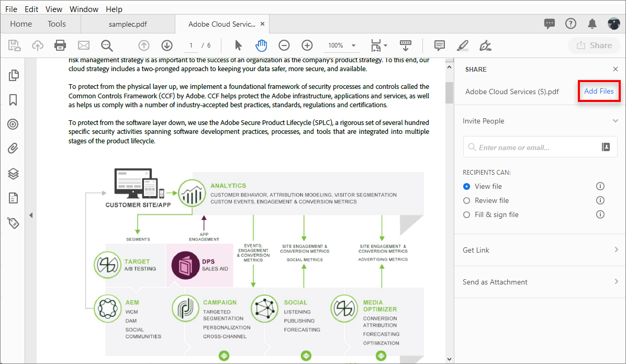Open the address book icon
This screenshot has width=626, height=364.
[606, 147]
